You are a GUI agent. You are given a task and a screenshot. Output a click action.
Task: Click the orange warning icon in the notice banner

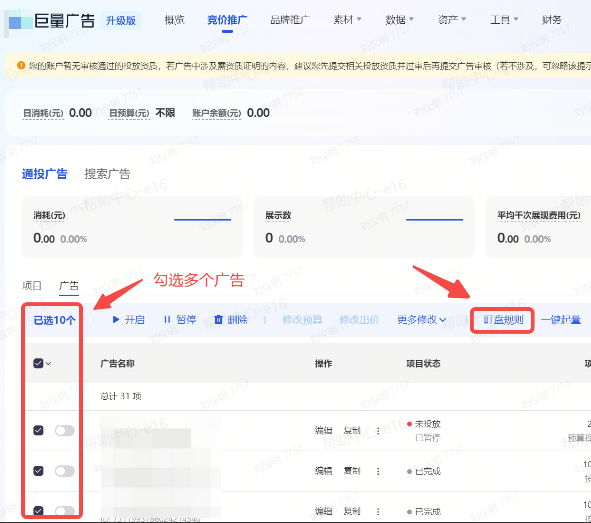coord(21,66)
